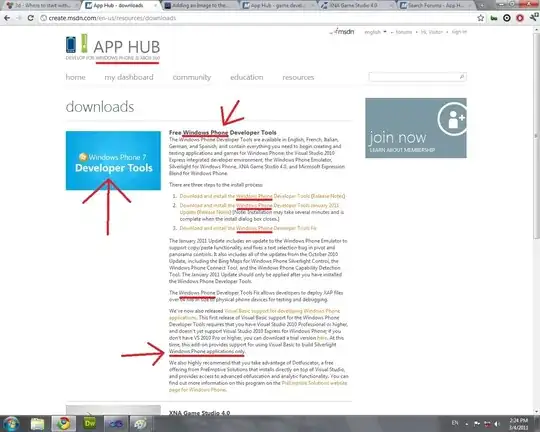This screenshot has height=432, width=540.
Task: Click 'XNA Game Studio 4.0' heading
Action: pyautogui.click(x=199, y=413)
